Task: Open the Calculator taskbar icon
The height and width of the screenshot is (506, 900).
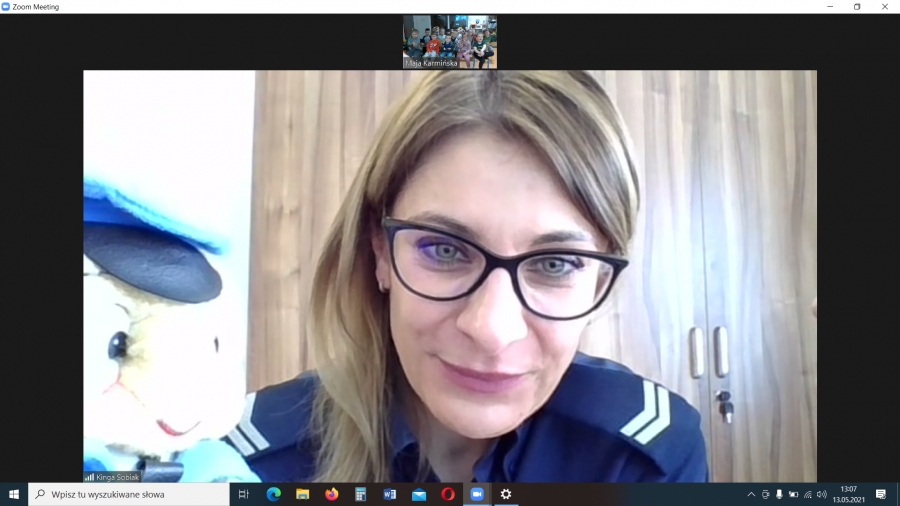Action: click(360, 494)
